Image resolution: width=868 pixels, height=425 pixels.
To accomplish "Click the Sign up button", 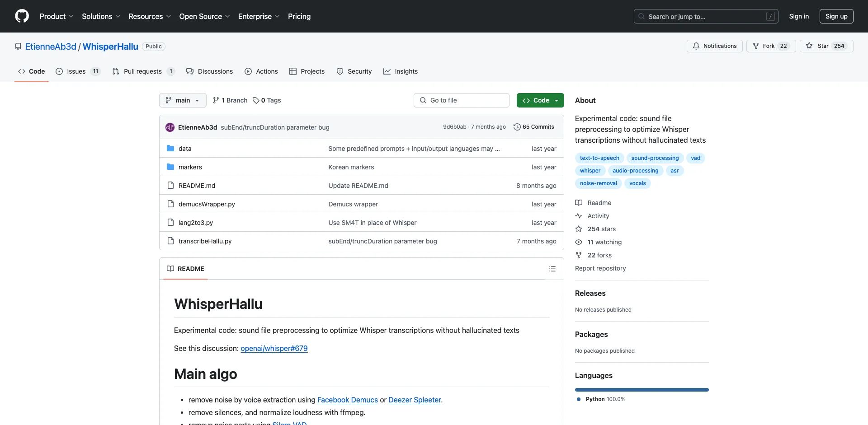I will 836,16.
